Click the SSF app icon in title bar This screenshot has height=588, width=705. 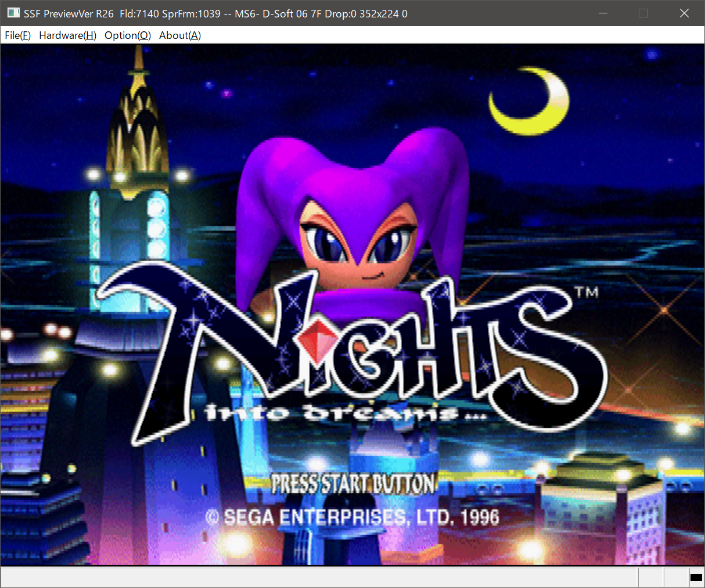click(13, 13)
